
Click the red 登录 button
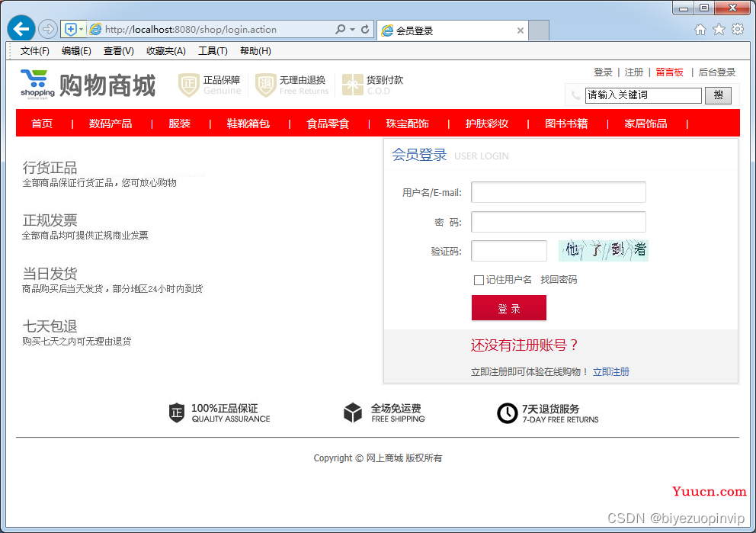pyautogui.click(x=508, y=308)
